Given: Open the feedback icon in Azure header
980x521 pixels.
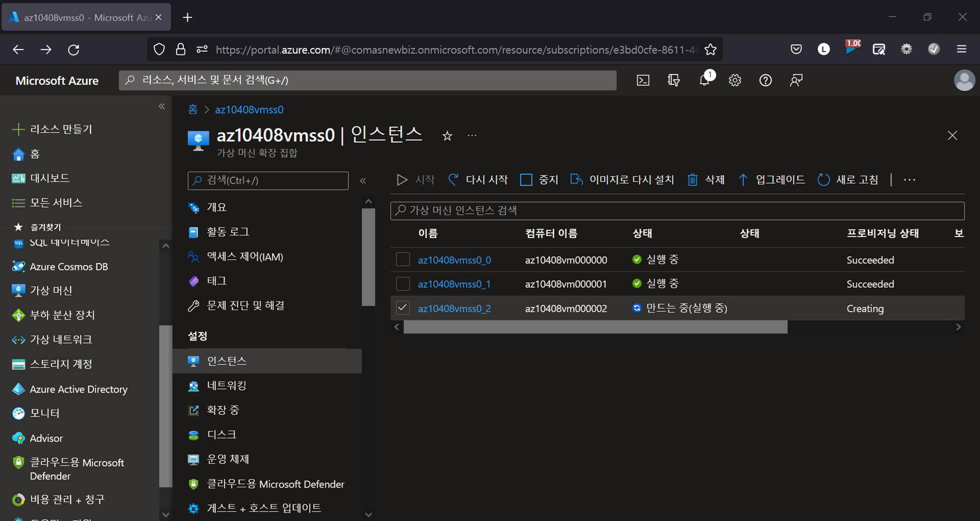Looking at the screenshot, I should [x=796, y=80].
